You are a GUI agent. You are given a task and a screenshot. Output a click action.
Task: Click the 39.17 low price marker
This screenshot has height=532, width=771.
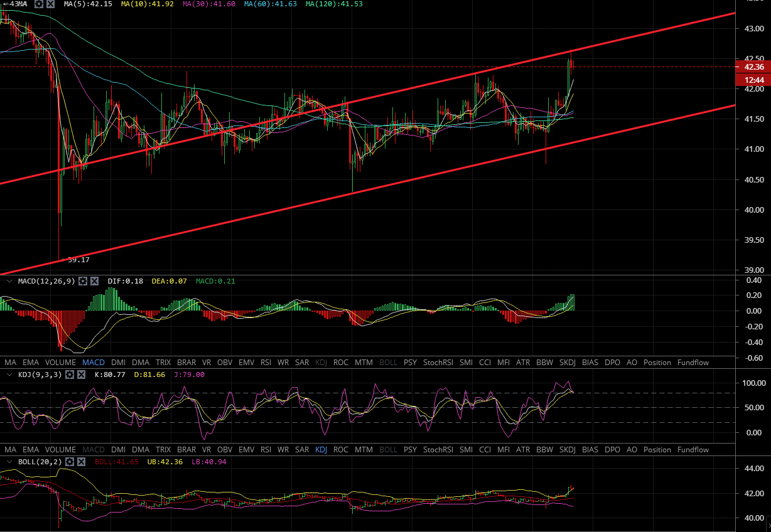78,260
